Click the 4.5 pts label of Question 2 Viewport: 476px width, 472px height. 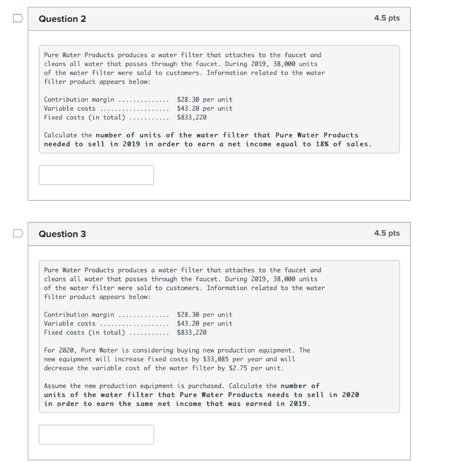[387, 18]
